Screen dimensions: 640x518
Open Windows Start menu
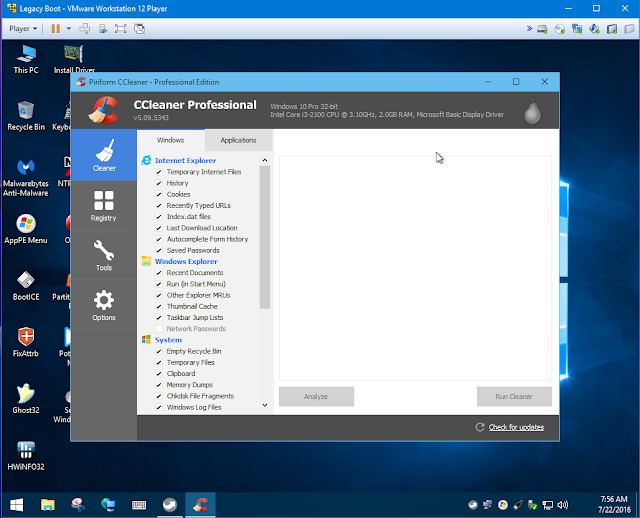point(16,505)
